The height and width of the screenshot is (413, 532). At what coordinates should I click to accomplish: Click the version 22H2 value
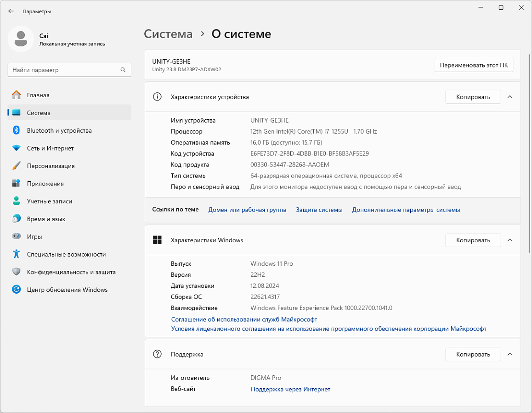[258, 275]
